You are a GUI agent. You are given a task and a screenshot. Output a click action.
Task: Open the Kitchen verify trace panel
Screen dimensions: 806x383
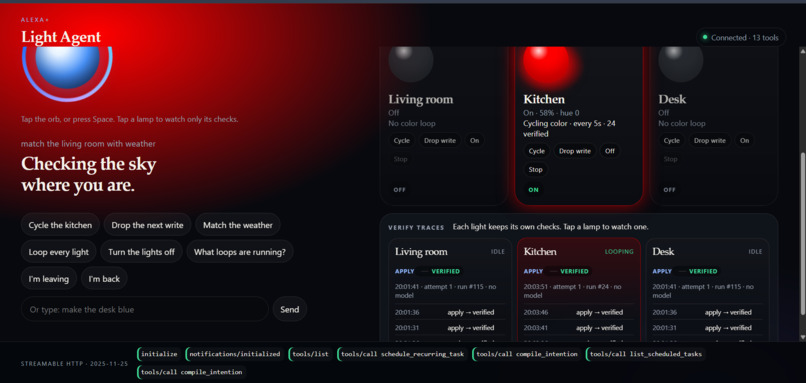coord(579,289)
